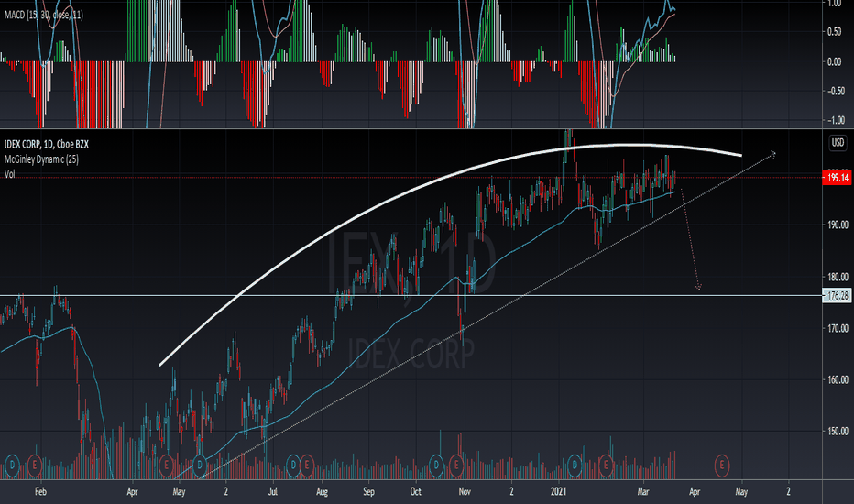Open the USD currency selector
This screenshot has width=854, height=504.
[x=838, y=143]
